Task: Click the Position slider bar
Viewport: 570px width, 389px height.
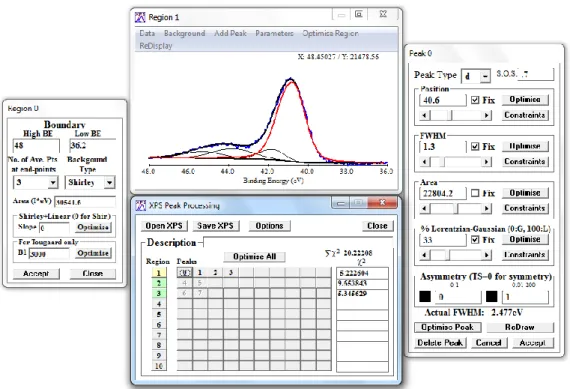Action: coord(456,116)
